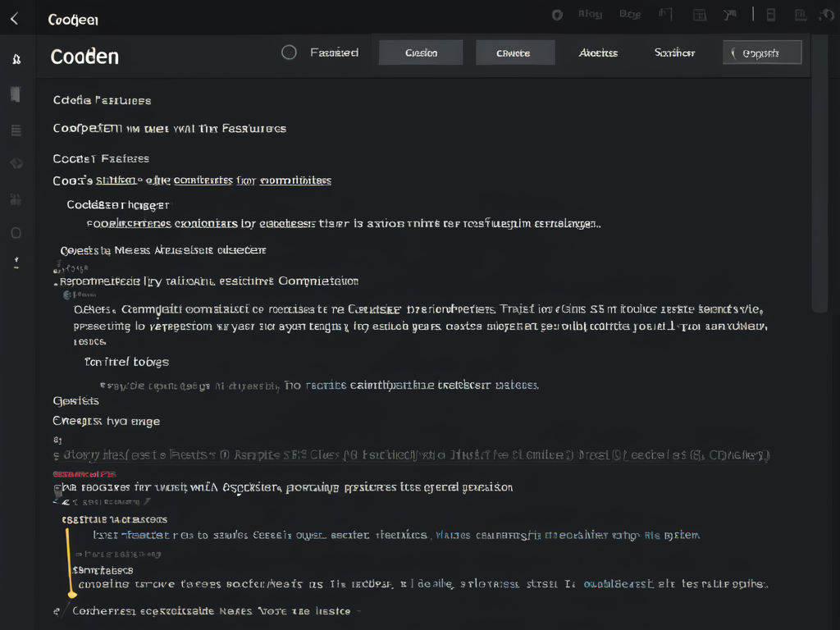This screenshot has height=630, width=840.
Task: Open the Custom tab
Action: 420,52
